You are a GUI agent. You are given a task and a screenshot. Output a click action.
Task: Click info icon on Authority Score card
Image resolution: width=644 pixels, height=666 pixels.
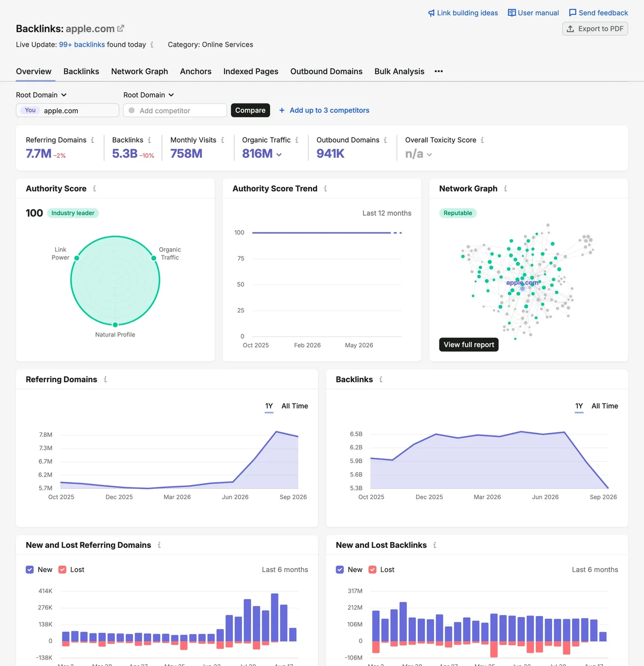click(94, 188)
